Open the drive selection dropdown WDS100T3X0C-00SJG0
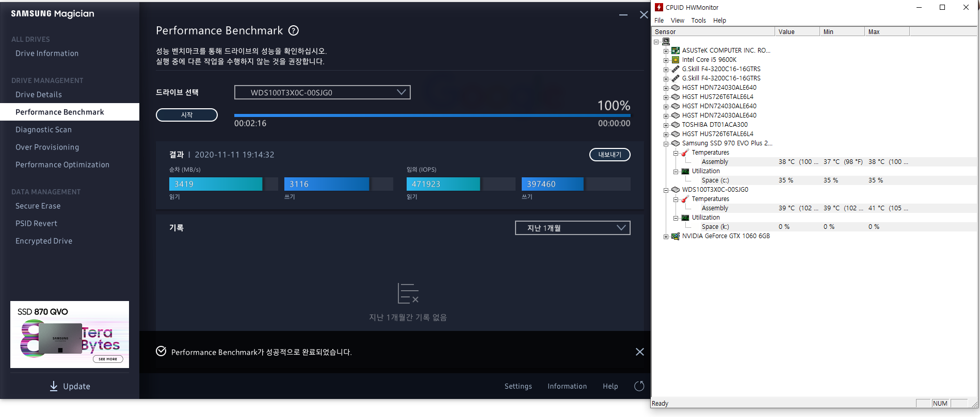 tap(322, 92)
